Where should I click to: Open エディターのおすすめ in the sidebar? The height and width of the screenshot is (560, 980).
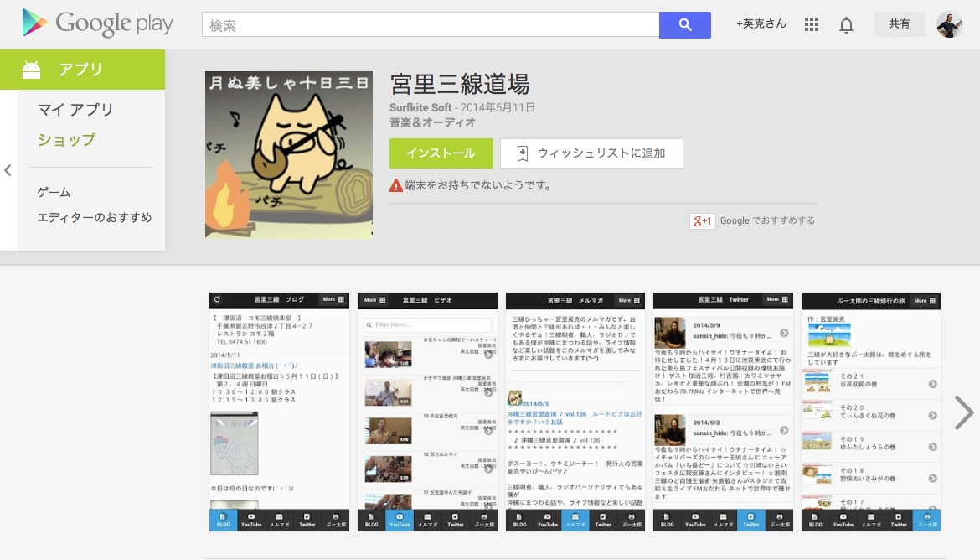click(x=95, y=217)
